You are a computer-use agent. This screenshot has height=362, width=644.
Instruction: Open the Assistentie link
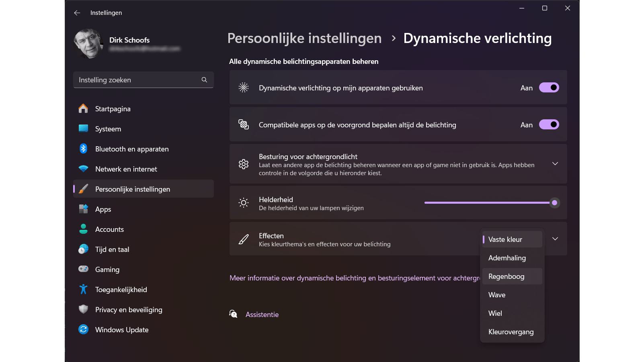click(262, 315)
